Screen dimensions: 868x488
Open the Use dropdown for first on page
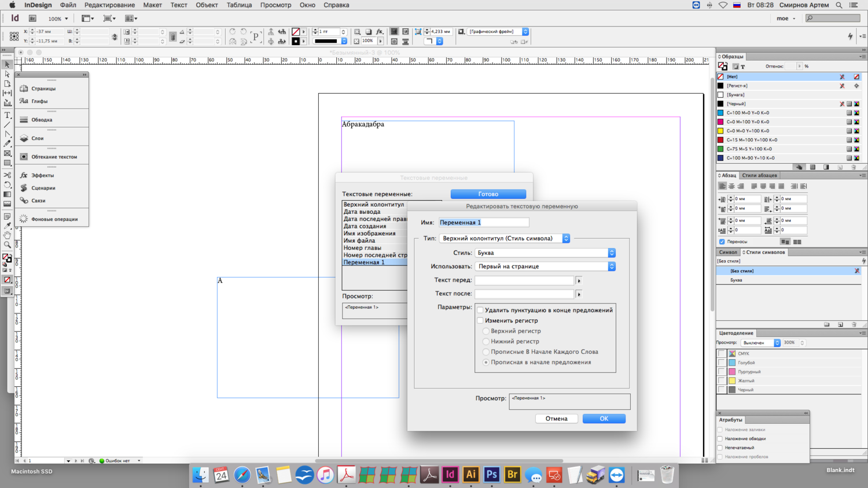tap(545, 267)
